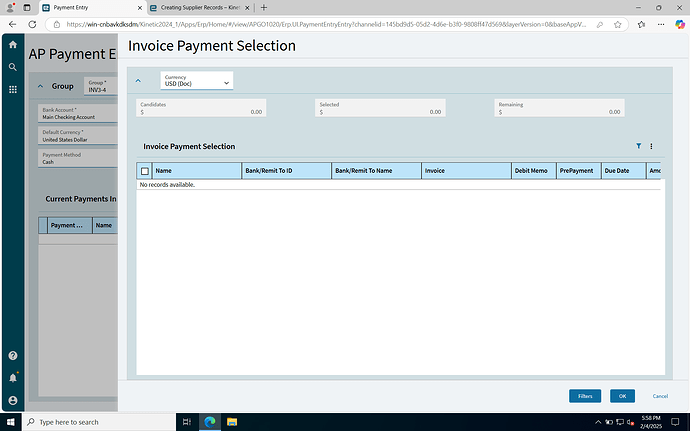
Task: Click the Payment column header in background grid
Action: tap(70, 225)
